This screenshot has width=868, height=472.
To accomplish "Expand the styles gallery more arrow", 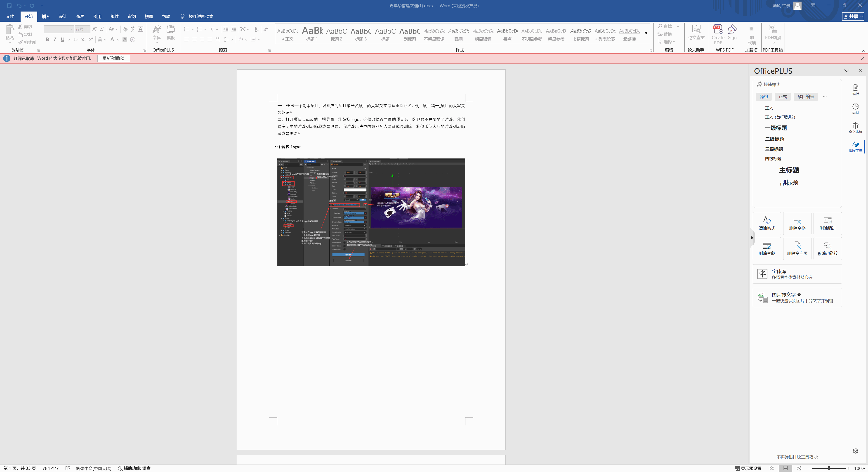I will (646, 33).
